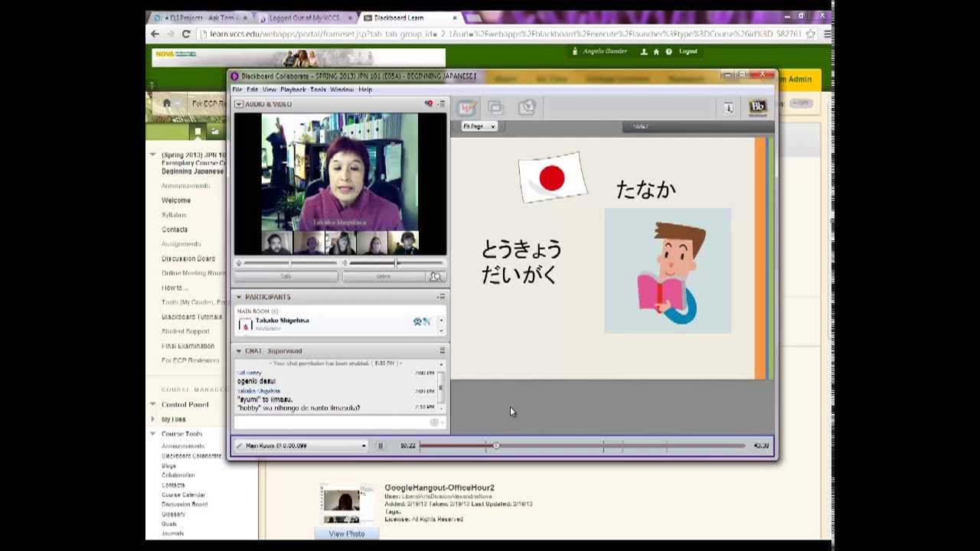Open the Chrome menu icon
The image size is (980, 551).
click(x=828, y=34)
